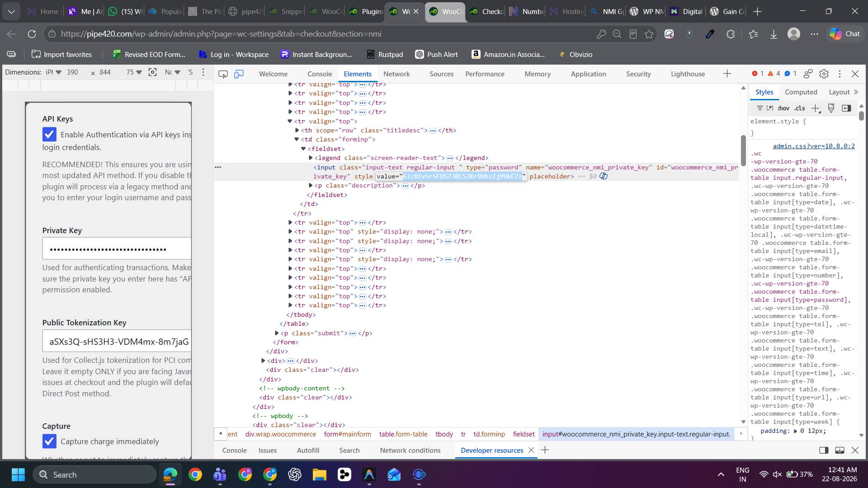Open the device model dropdown
Viewport: 868px width, 488px height.
click(x=54, y=72)
